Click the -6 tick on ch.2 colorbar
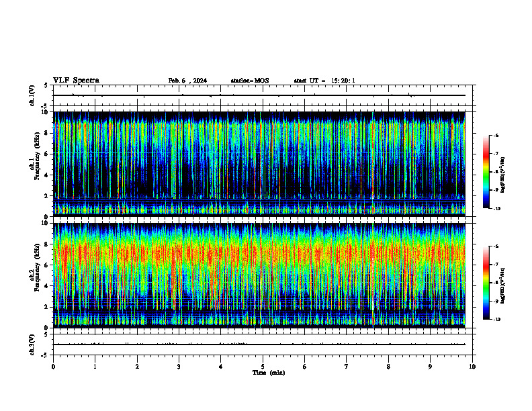This screenshot has width=532, height=411. (496, 246)
